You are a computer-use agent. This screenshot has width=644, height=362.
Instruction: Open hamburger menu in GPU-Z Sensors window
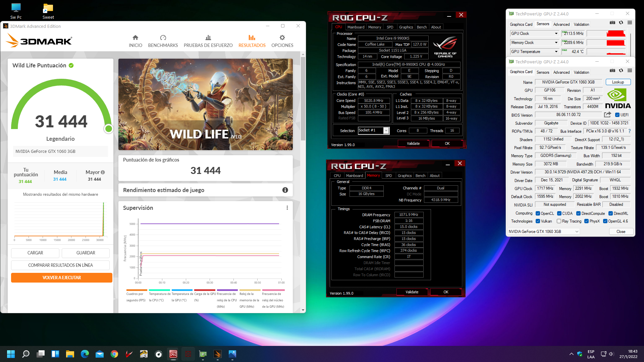click(x=630, y=23)
